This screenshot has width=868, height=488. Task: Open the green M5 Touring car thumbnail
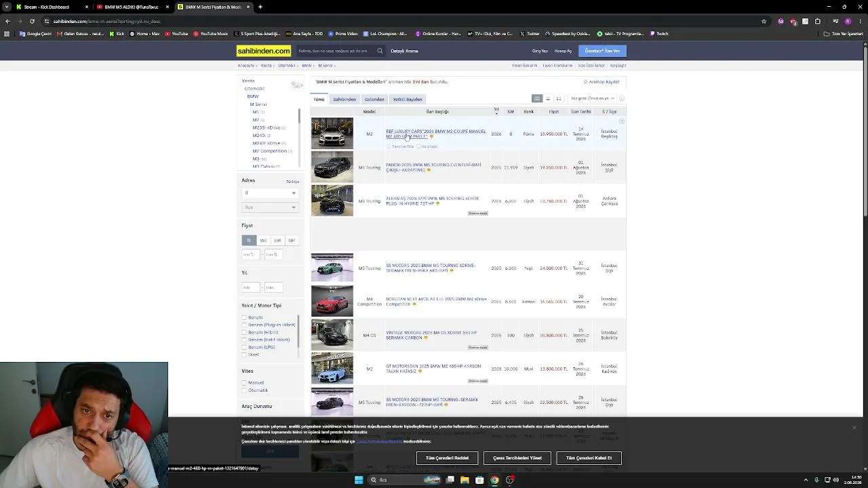[332, 268]
